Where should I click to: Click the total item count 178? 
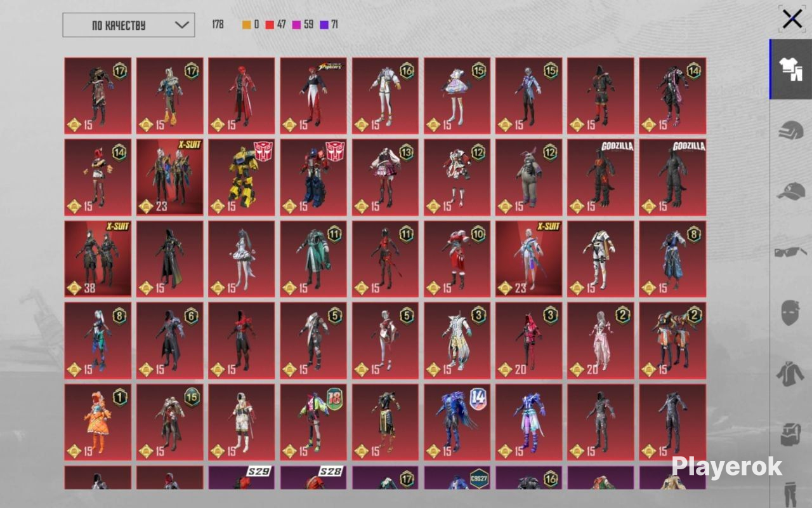pyautogui.click(x=218, y=25)
